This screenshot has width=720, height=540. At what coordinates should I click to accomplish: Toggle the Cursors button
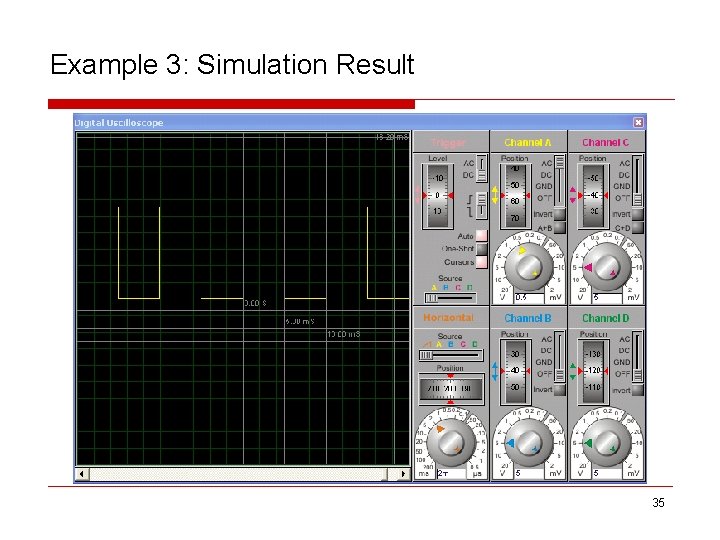[481, 262]
